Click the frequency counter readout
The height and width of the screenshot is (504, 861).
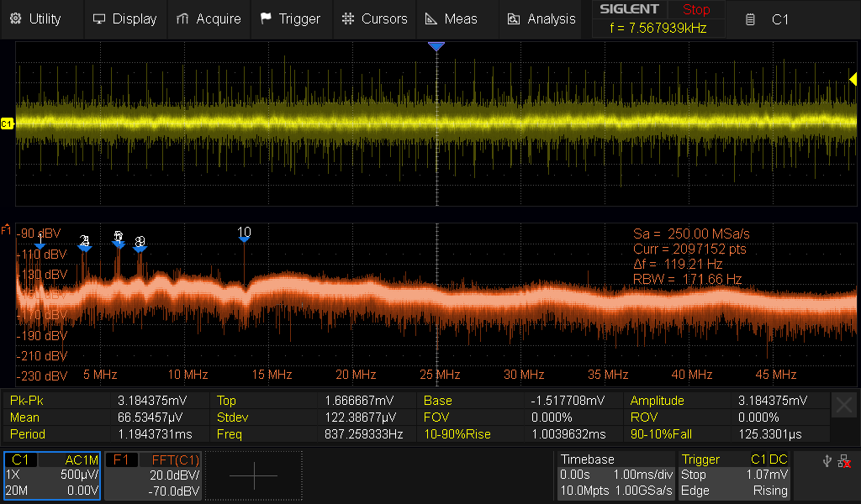pos(660,28)
